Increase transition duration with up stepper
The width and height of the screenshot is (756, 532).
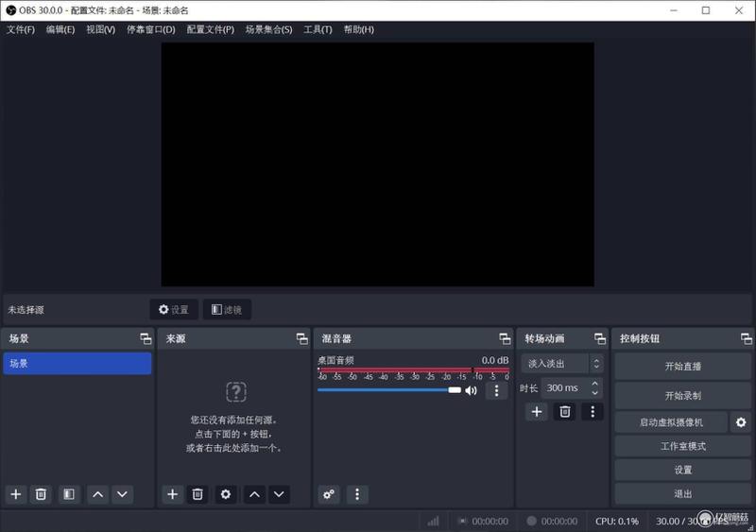595,384
